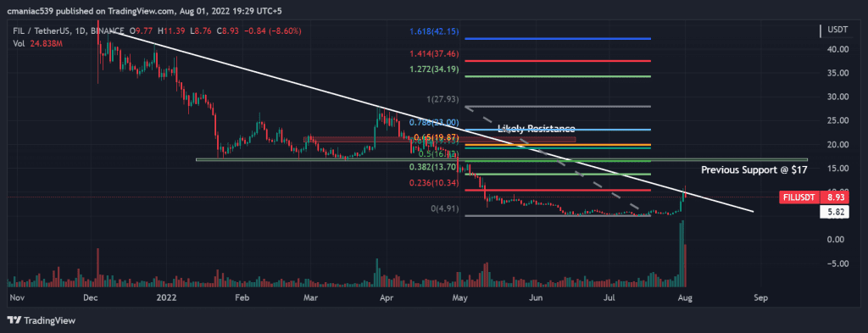Click the 35.00 price axis label
The width and height of the screenshot is (868, 333).
coord(838,73)
